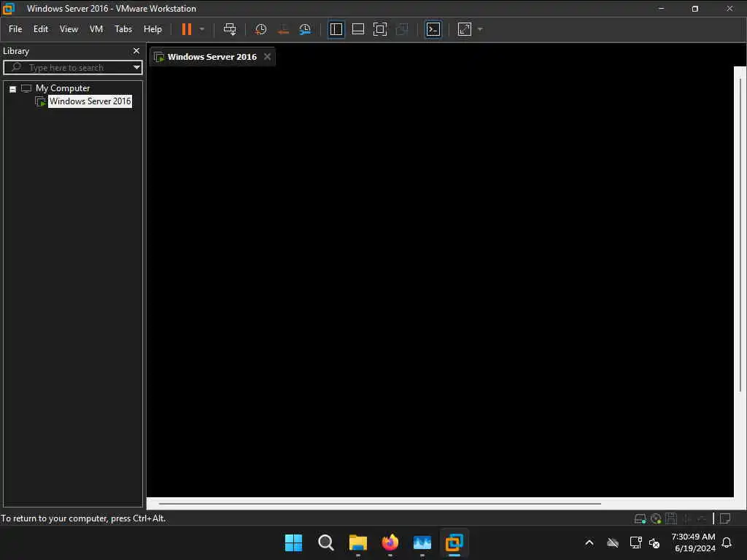Click the floppy drive status icon

671,518
